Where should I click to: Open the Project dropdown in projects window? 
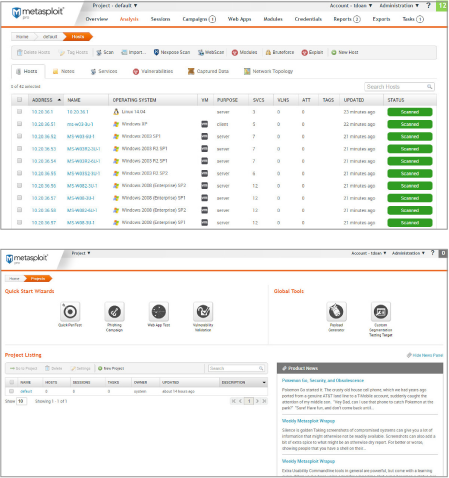81,253
